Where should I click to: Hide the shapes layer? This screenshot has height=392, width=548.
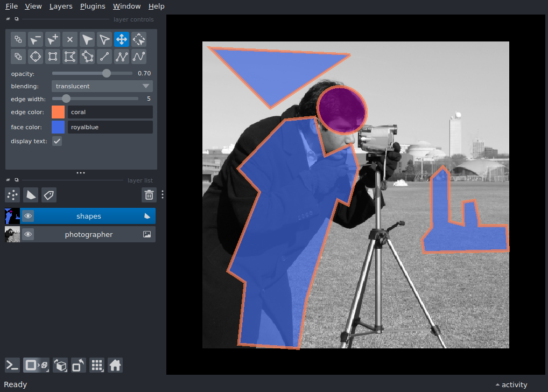coord(27,216)
